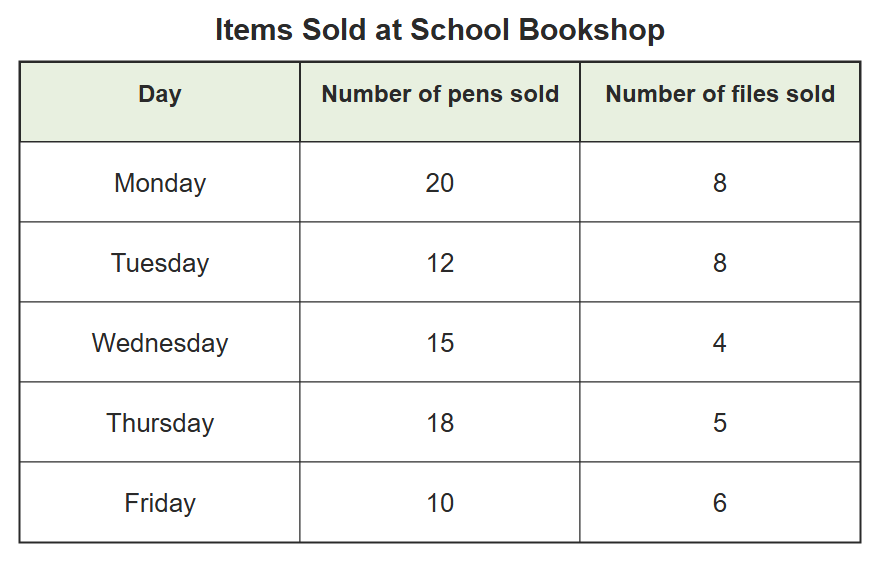Click the word Bookshop in the title
880x562 pixels.
(x=592, y=30)
